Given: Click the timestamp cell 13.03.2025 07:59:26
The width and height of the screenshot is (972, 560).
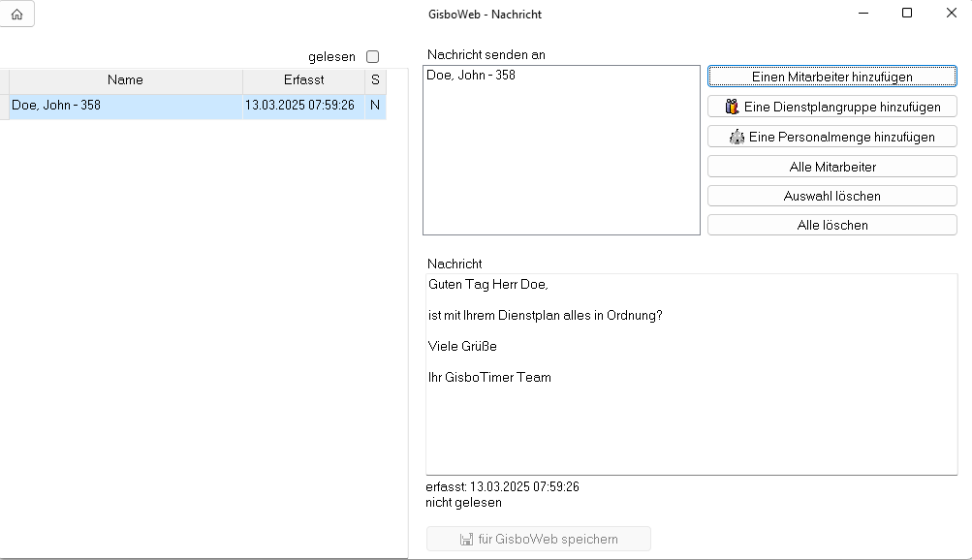Looking at the screenshot, I should tap(299, 106).
